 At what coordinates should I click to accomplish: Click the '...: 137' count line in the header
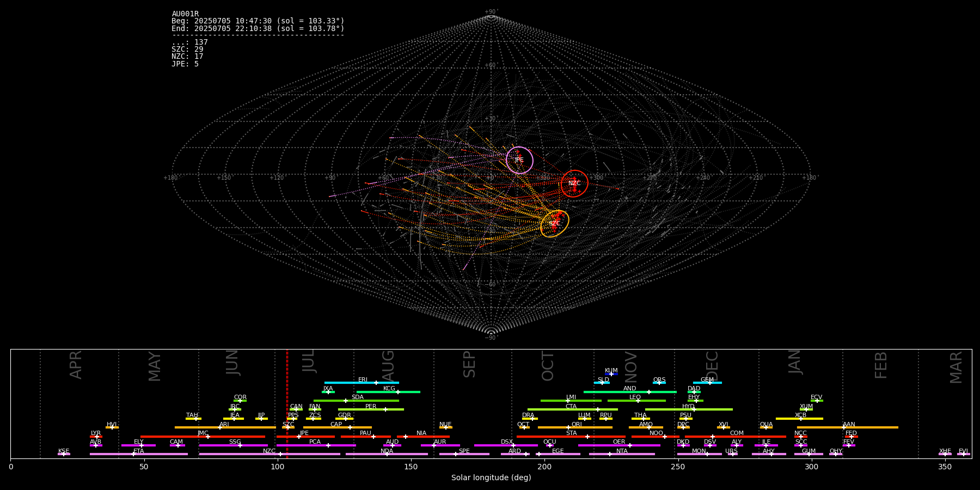click(189, 42)
